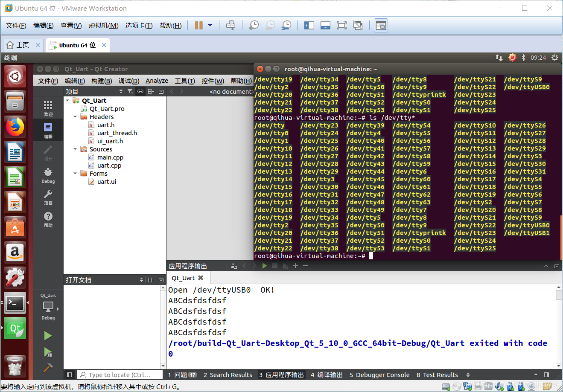Image resolution: width=563 pixels, height=392 pixels.
Task: Launch Firefox from the Ubuntu dock
Action: click(15, 127)
